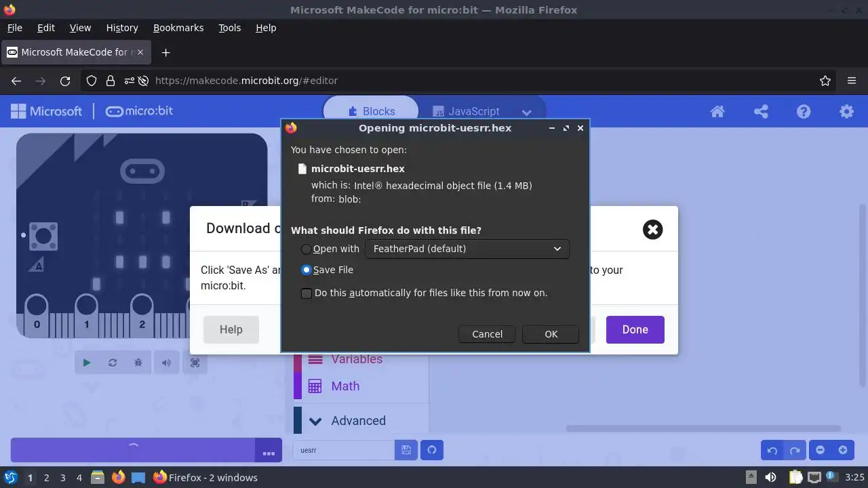Image resolution: width=868 pixels, height=488 pixels.
Task: Open the Help menu in menu bar
Action: (x=266, y=28)
